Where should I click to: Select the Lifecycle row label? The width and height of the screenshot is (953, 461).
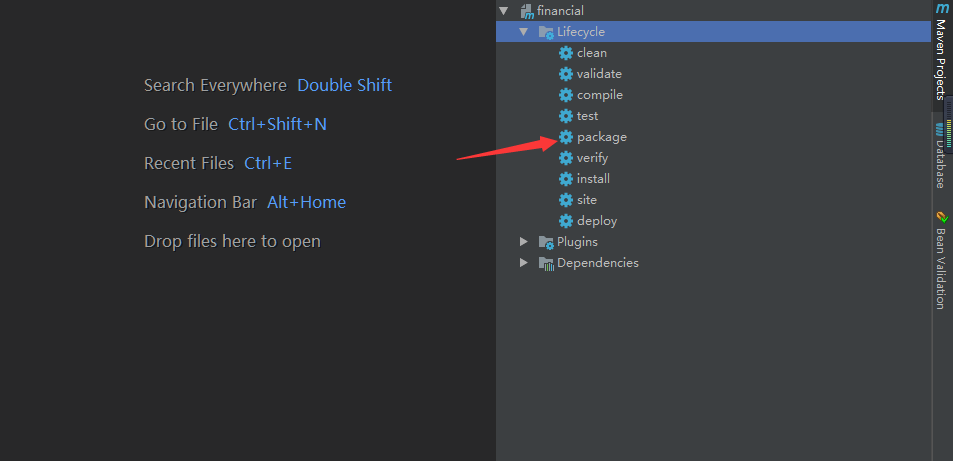(x=581, y=32)
